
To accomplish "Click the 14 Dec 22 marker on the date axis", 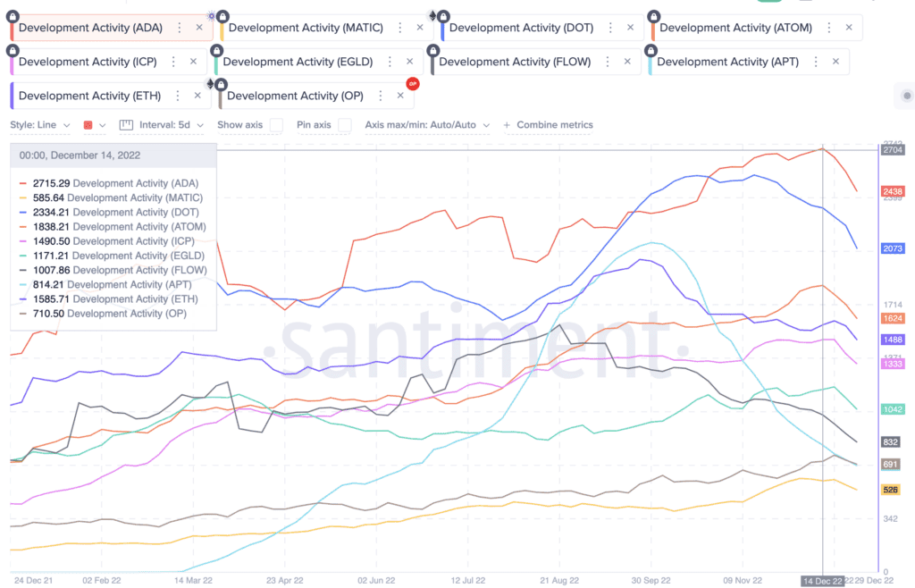I will click(822, 580).
